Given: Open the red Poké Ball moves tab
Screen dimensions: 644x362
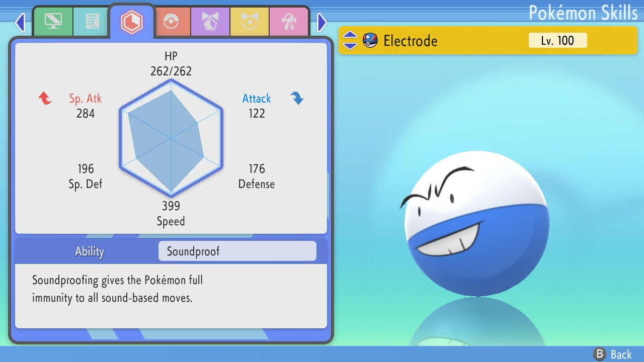Looking at the screenshot, I should tap(172, 22).
